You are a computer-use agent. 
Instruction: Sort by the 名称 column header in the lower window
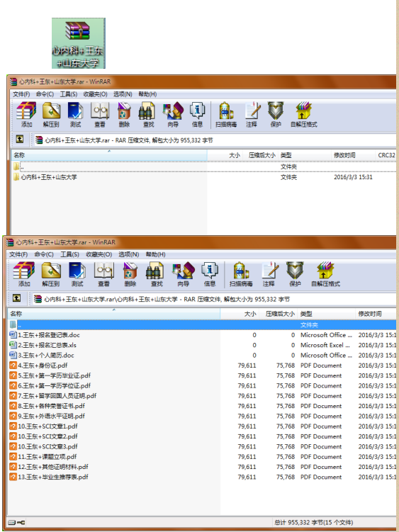coord(114,314)
